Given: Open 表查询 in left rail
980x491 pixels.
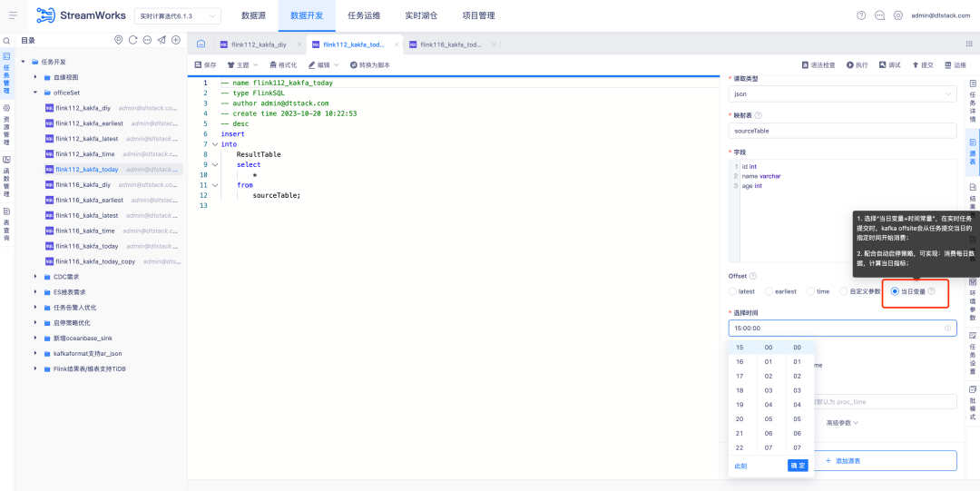Looking at the screenshot, I should [x=7, y=224].
